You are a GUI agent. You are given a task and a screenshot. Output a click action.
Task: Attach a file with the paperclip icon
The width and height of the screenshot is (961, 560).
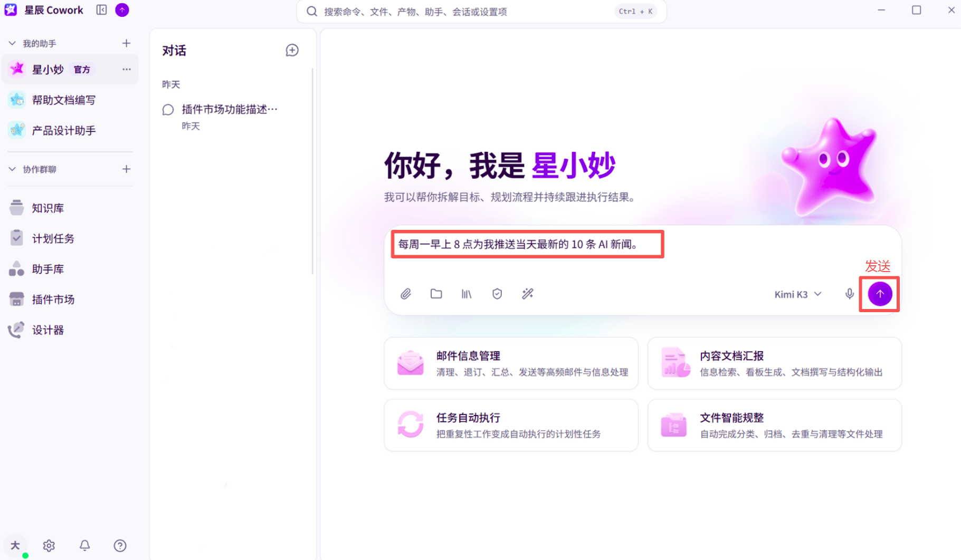(405, 294)
